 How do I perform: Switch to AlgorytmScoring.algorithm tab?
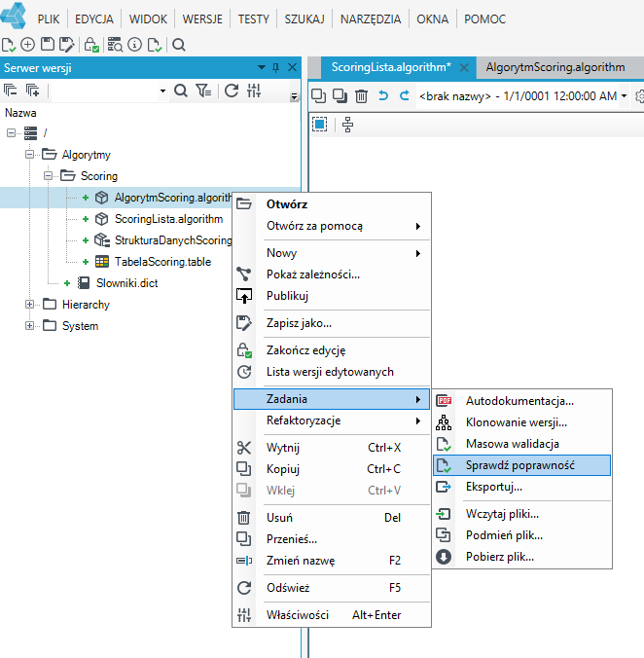coord(555,67)
